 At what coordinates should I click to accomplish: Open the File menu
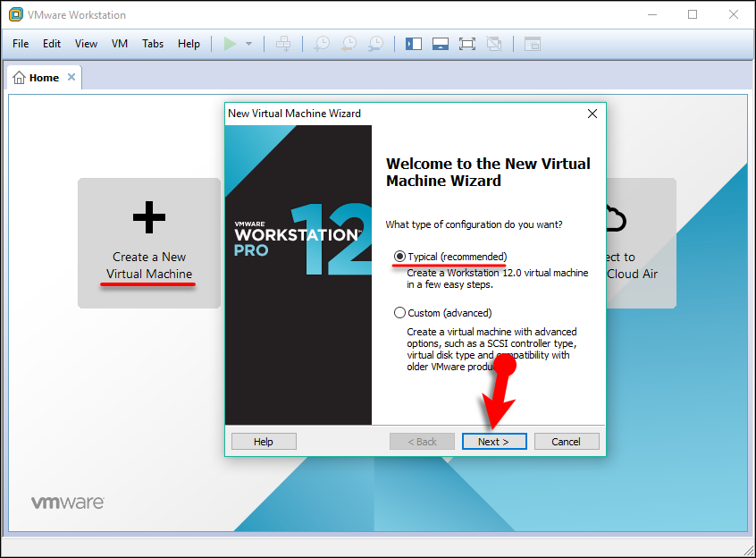(21, 44)
